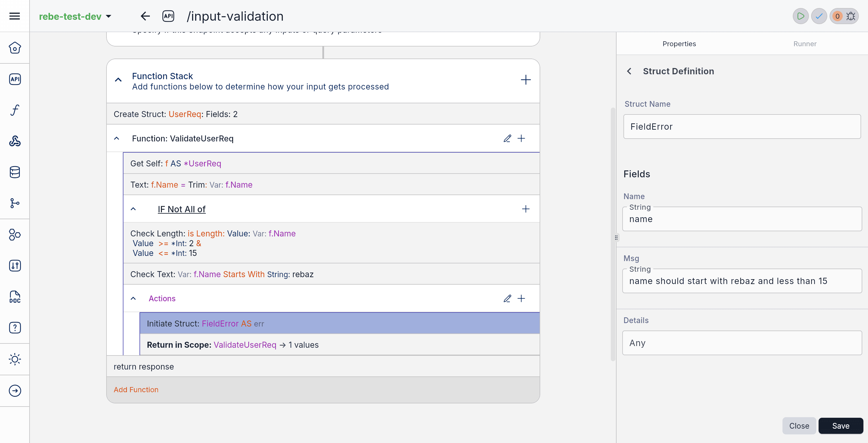This screenshot has height=443, width=868.
Task: Select the Check Text Starts With row
Action: [x=332, y=274]
